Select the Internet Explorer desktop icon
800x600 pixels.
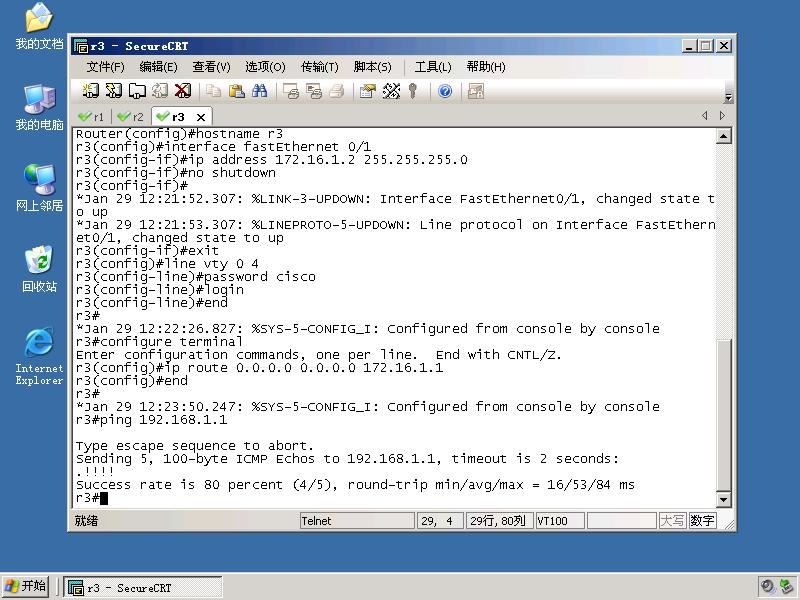[39, 356]
